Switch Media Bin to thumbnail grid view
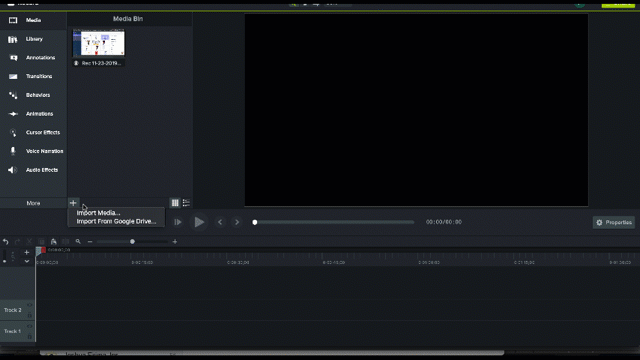The image size is (640, 360). 175,203
